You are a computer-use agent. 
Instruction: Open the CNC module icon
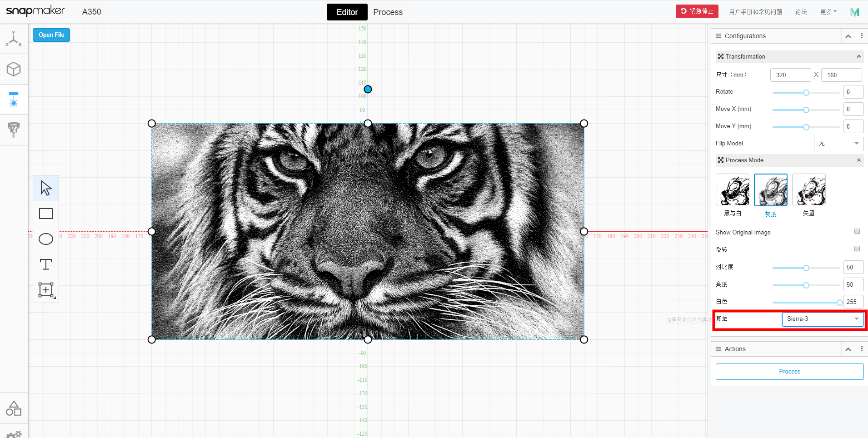point(14,129)
